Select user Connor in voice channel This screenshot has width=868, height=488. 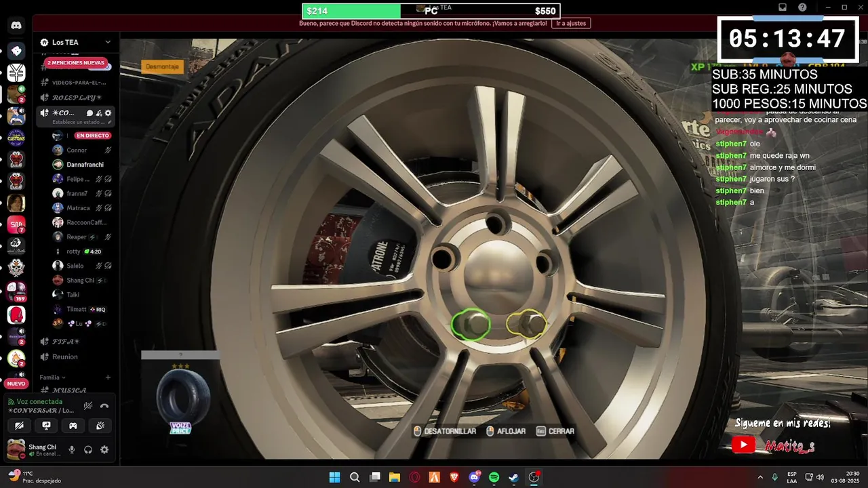[77, 150]
